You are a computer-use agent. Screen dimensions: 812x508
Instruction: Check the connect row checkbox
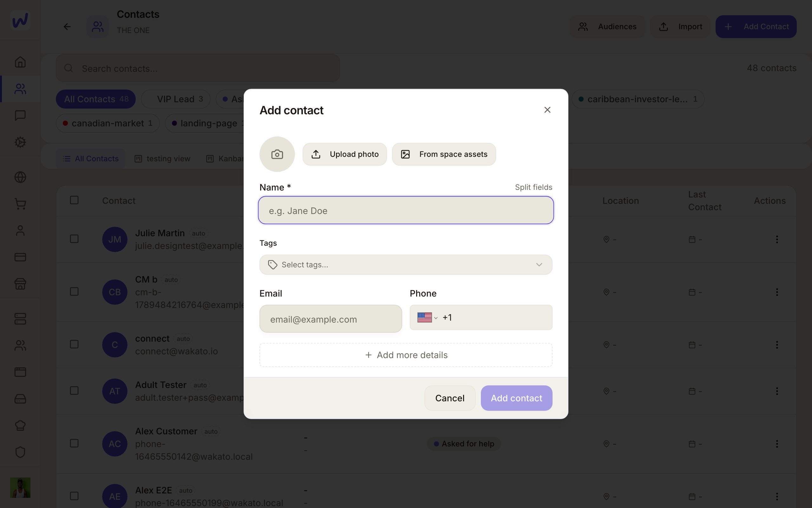point(74,344)
